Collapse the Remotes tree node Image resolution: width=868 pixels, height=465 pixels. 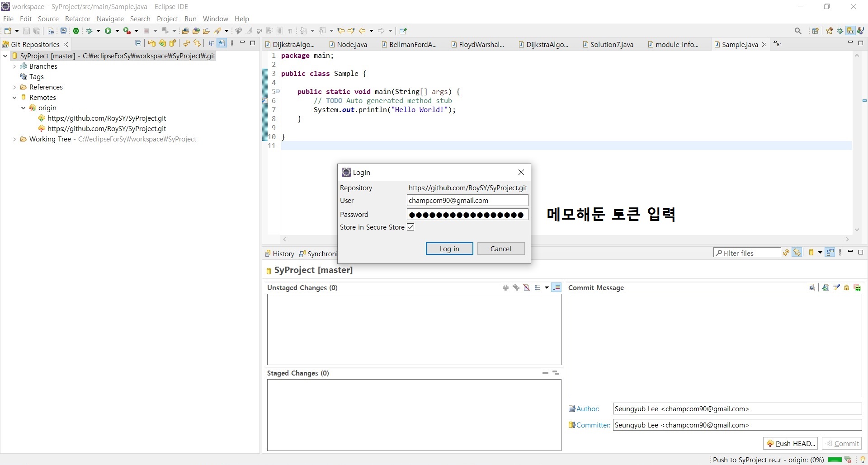(x=14, y=98)
